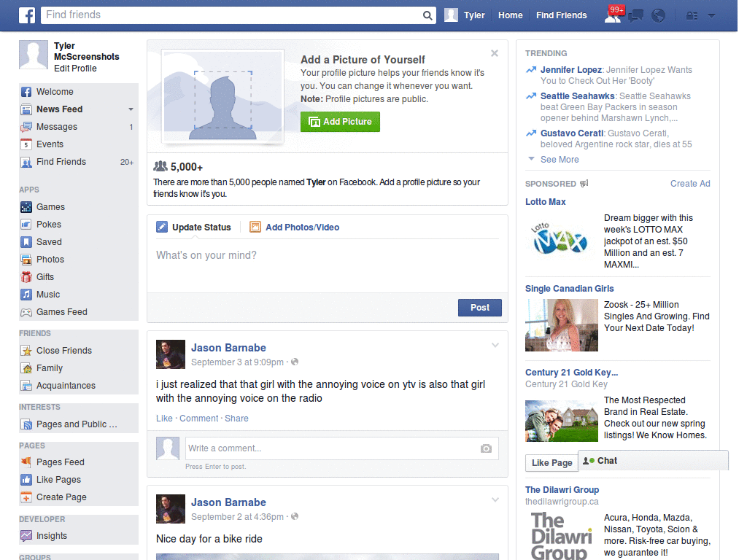
Task: Click the Pages Feed icon
Action: (x=26, y=462)
